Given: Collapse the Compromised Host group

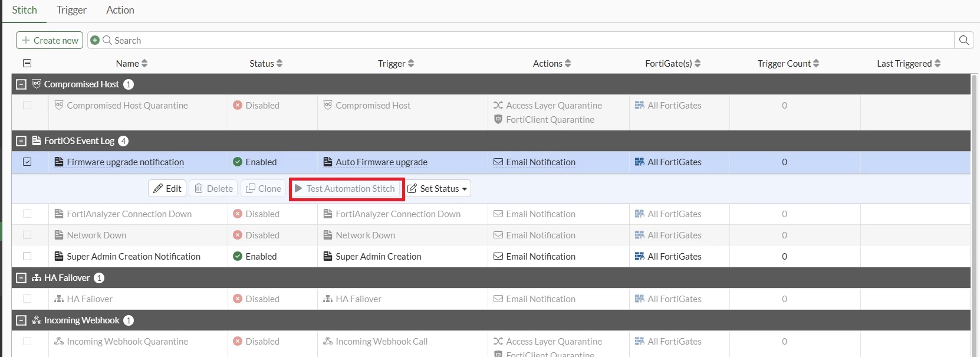Looking at the screenshot, I should (x=21, y=84).
